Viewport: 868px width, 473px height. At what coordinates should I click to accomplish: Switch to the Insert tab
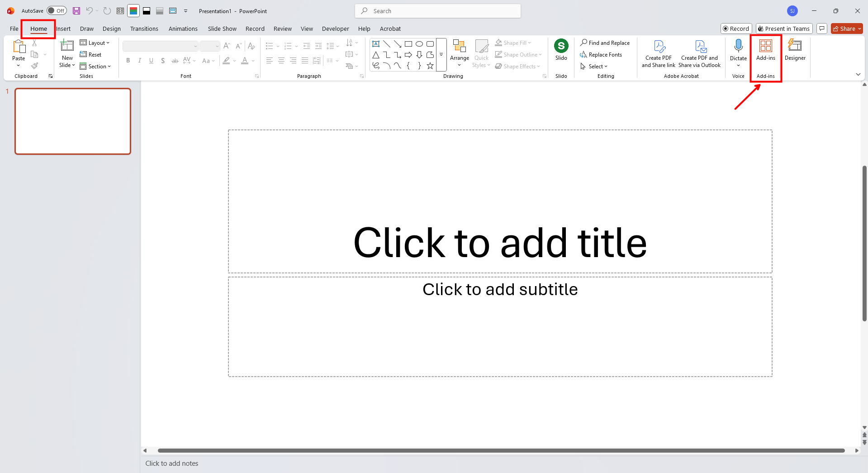(63, 29)
